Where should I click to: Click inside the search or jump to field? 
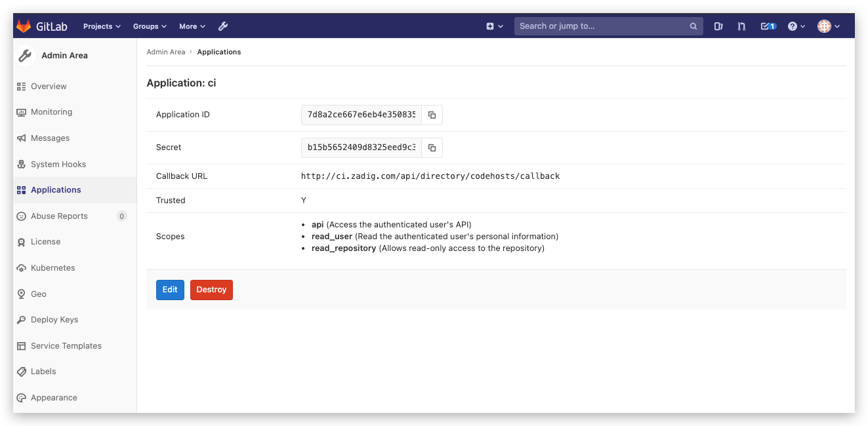click(x=604, y=26)
